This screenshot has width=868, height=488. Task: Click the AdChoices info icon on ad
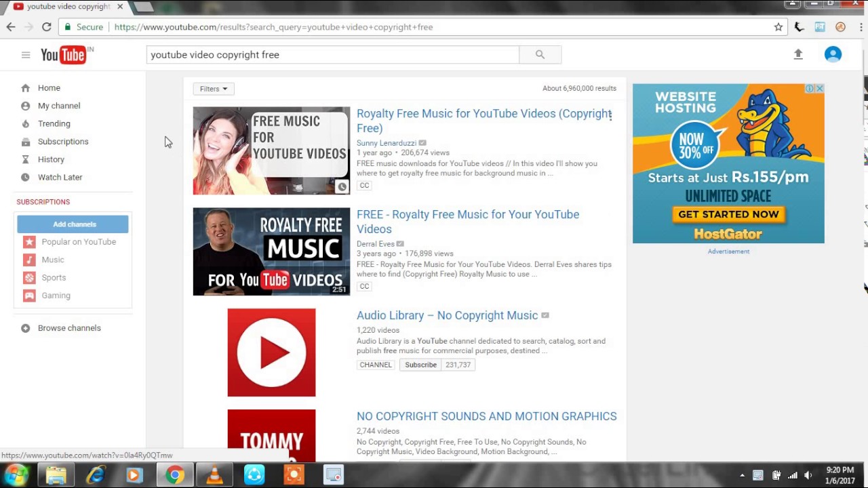(x=809, y=89)
